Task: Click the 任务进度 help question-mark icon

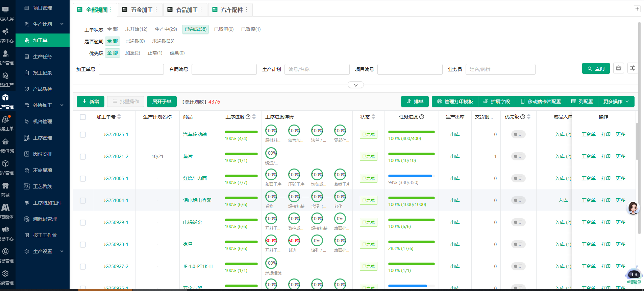Action: tap(422, 117)
